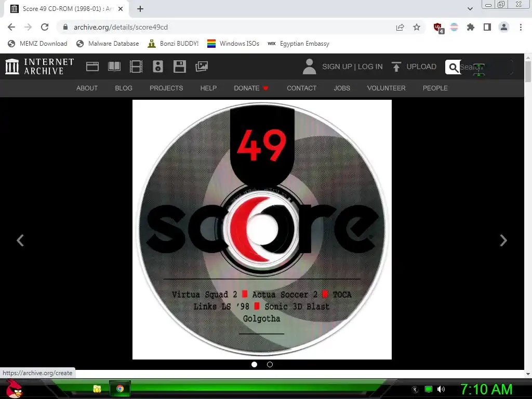This screenshot has width=532, height=399.
Task: Open the PEOPLE link
Action: point(435,88)
